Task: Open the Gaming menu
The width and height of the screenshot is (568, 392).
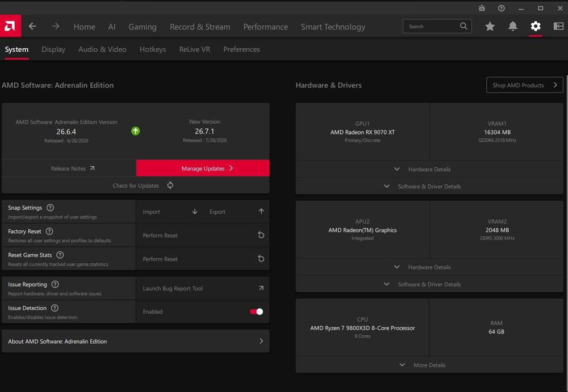Action: pos(143,27)
